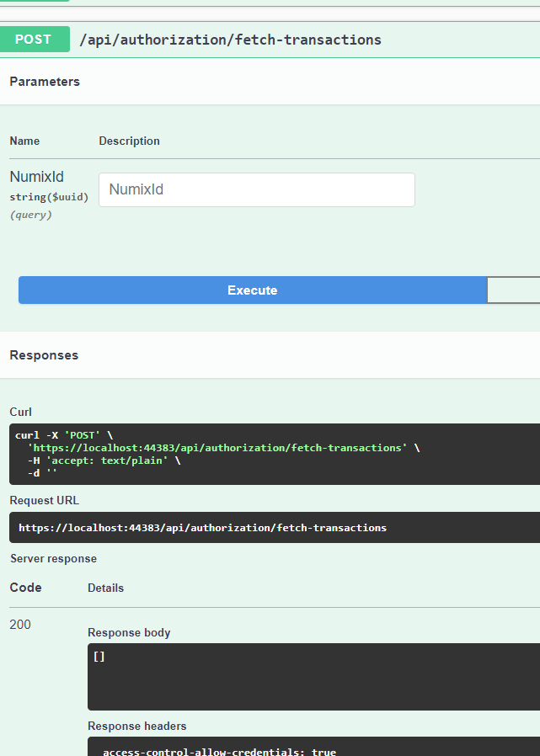The width and height of the screenshot is (540, 756).
Task: Click the -H 'accept: text/plain' line
Action: 104,461
